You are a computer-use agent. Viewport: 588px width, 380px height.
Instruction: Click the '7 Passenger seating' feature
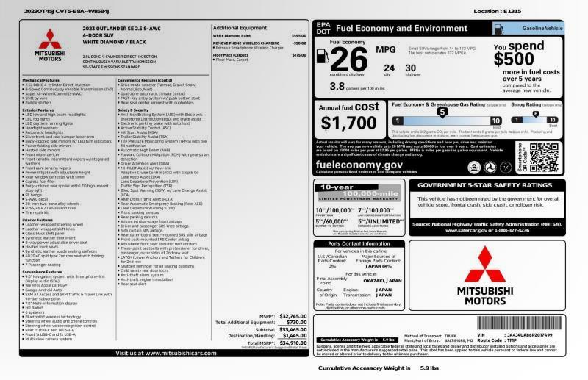point(43,265)
